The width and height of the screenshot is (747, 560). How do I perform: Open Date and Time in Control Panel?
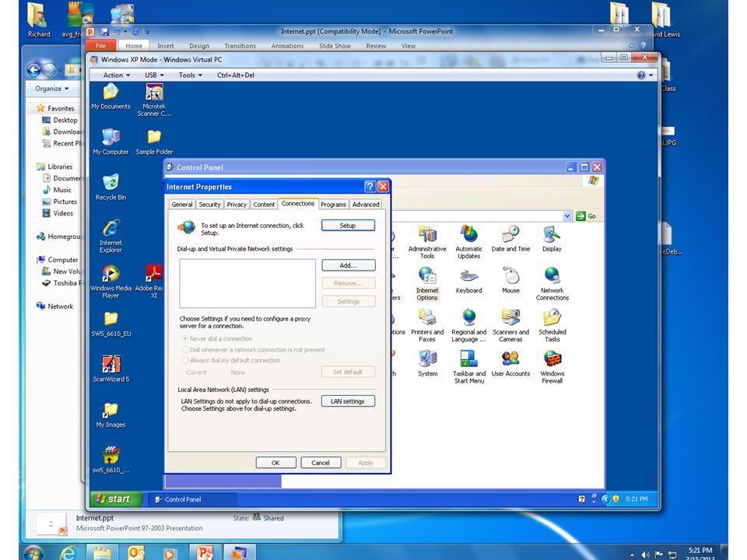[510, 239]
